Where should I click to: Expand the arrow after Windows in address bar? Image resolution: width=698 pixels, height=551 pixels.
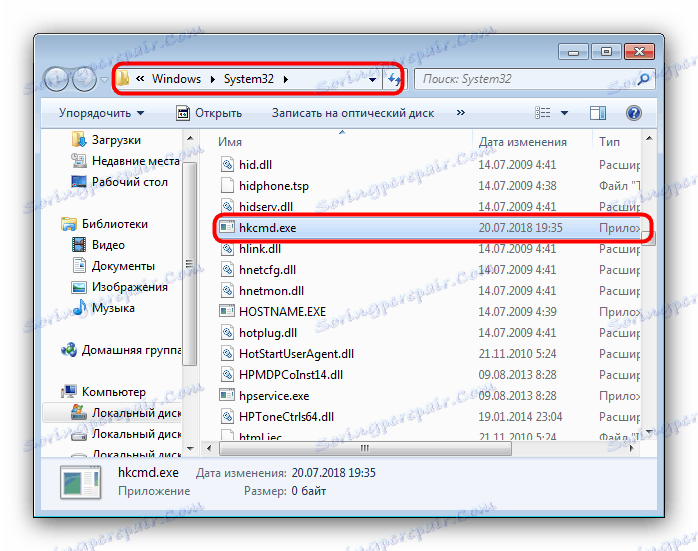(212, 79)
